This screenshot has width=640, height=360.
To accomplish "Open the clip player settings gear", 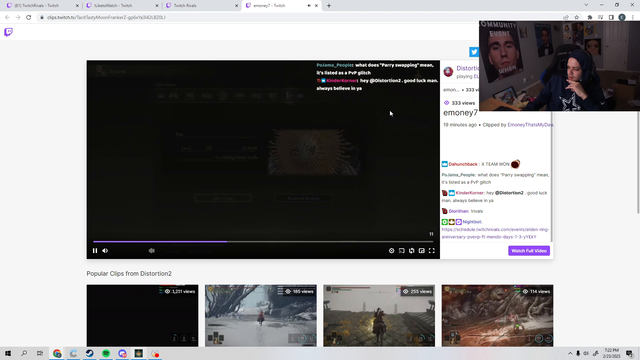I will click(x=391, y=251).
